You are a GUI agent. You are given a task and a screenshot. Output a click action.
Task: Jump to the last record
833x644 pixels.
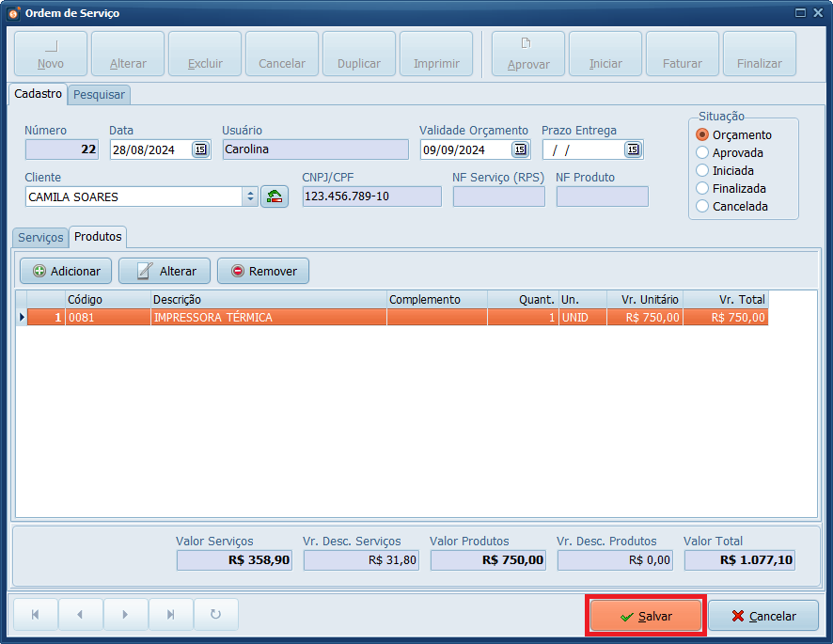[171, 615]
